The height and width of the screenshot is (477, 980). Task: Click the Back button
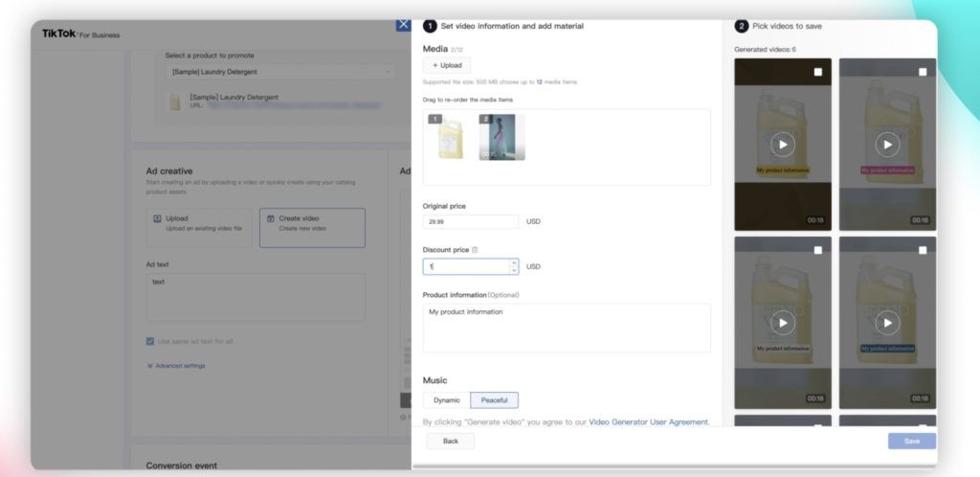(x=451, y=441)
